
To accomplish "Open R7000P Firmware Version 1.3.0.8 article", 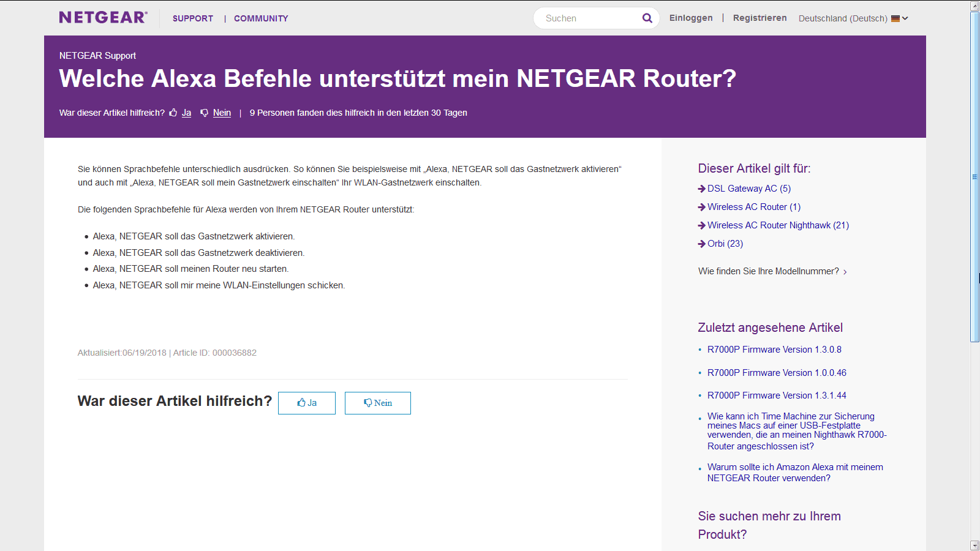I will 774,350.
